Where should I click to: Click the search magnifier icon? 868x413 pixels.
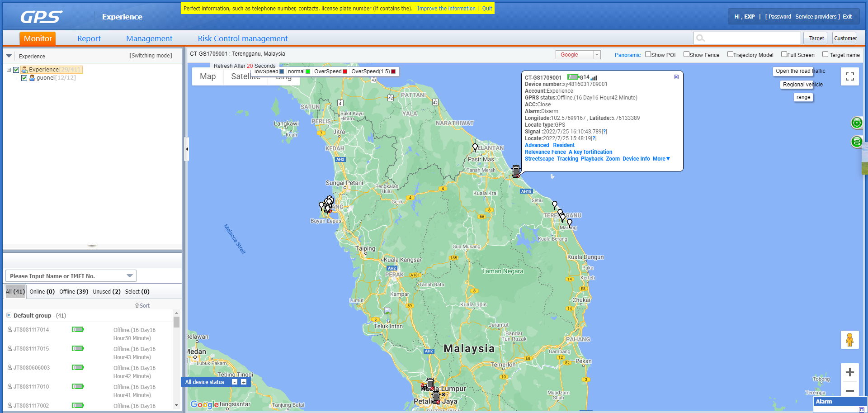pos(701,38)
